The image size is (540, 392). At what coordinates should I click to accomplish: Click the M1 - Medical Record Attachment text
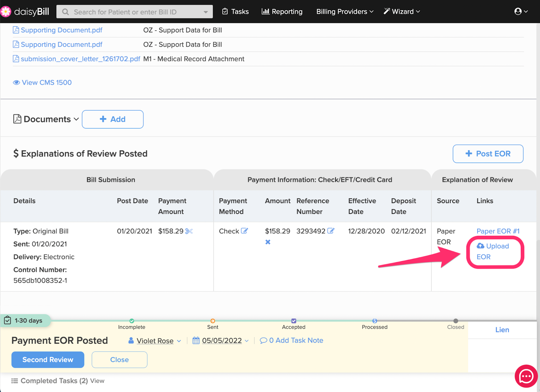tap(194, 59)
